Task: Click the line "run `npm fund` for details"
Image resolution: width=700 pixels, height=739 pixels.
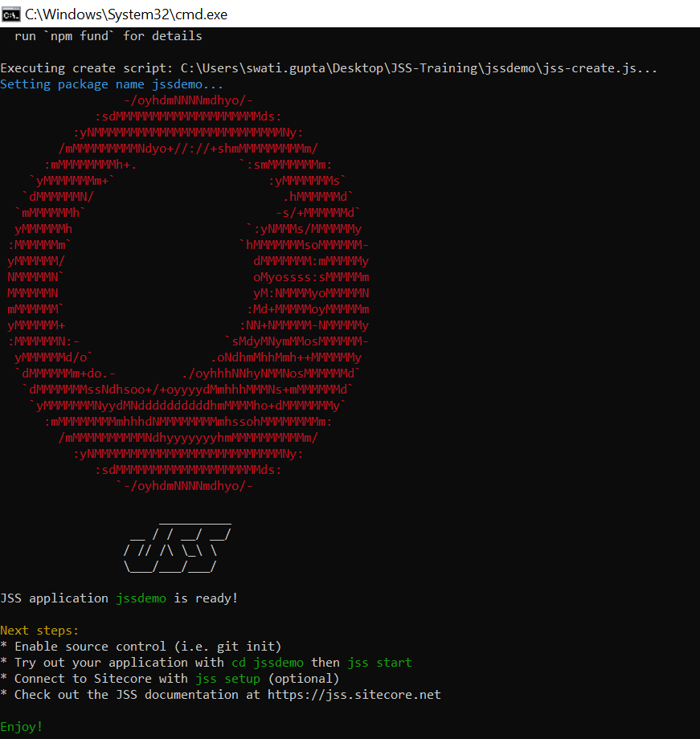Action: click(x=108, y=36)
